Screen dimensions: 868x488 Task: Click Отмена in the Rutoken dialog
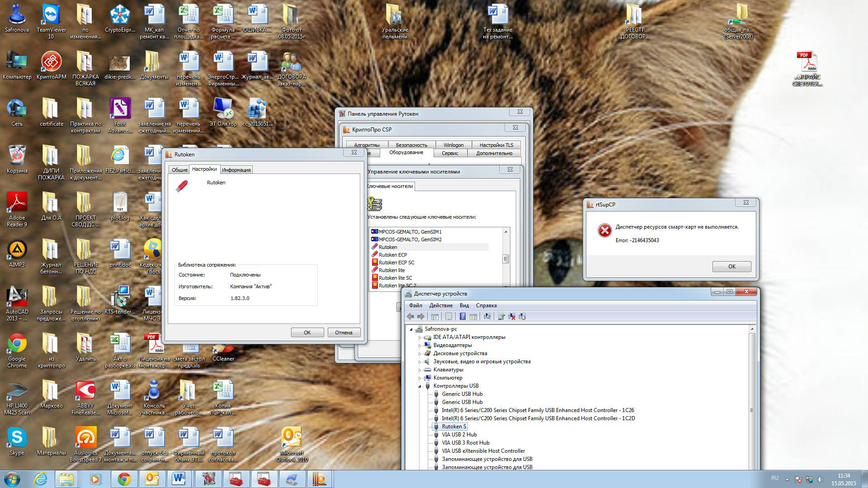[344, 333]
